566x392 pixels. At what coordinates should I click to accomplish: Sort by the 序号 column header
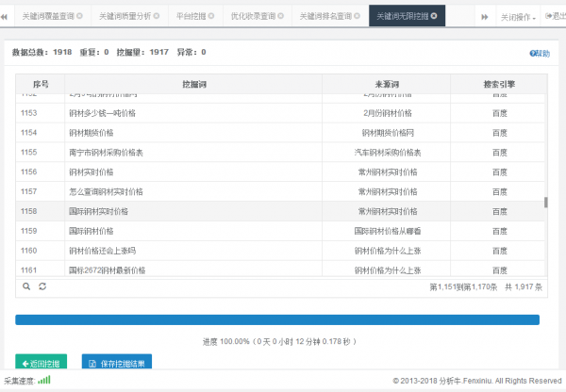pyautogui.click(x=39, y=84)
